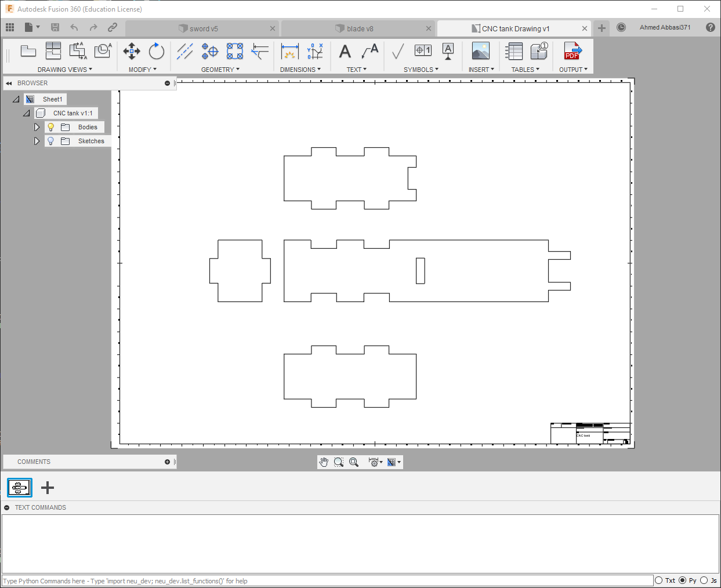The height and width of the screenshot is (588, 721).
Task: Select the Move tool
Action: (132, 51)
